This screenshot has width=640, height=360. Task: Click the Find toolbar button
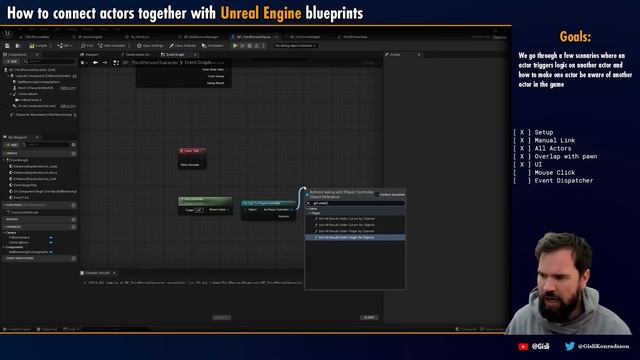click(87, 46)
